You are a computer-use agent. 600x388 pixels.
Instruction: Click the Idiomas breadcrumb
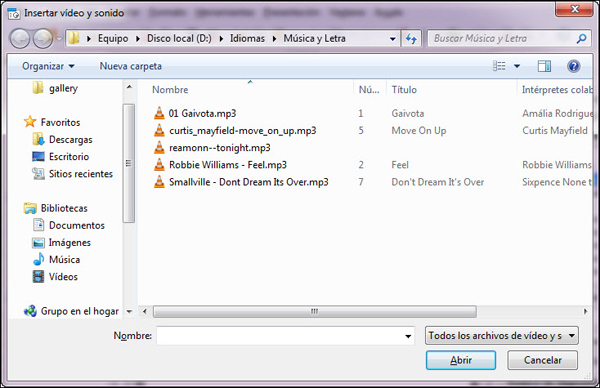pos(247,38)
